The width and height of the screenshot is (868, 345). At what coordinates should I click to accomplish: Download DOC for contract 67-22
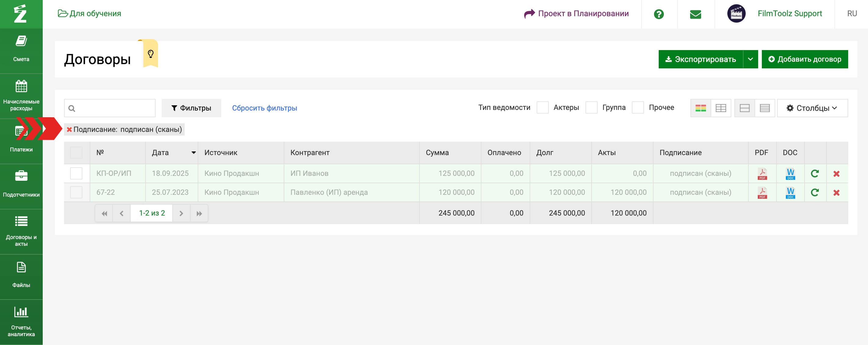(790, 193)
